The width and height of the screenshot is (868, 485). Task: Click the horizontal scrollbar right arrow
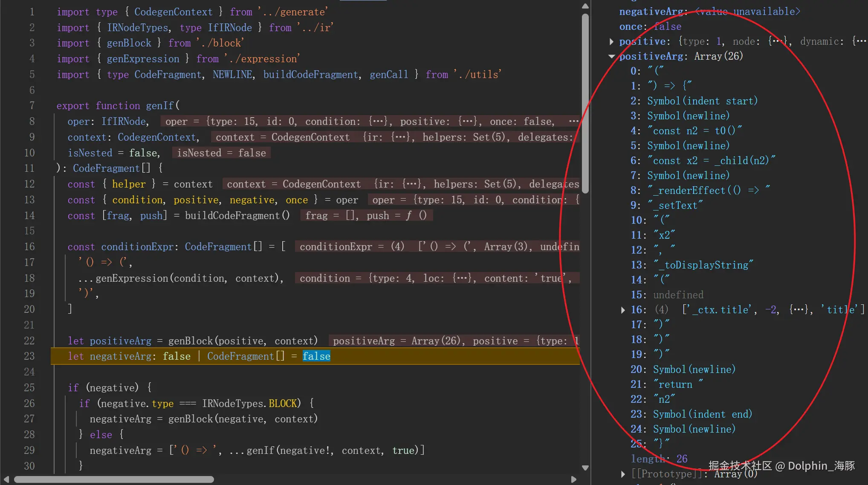(x=574, y=479)
